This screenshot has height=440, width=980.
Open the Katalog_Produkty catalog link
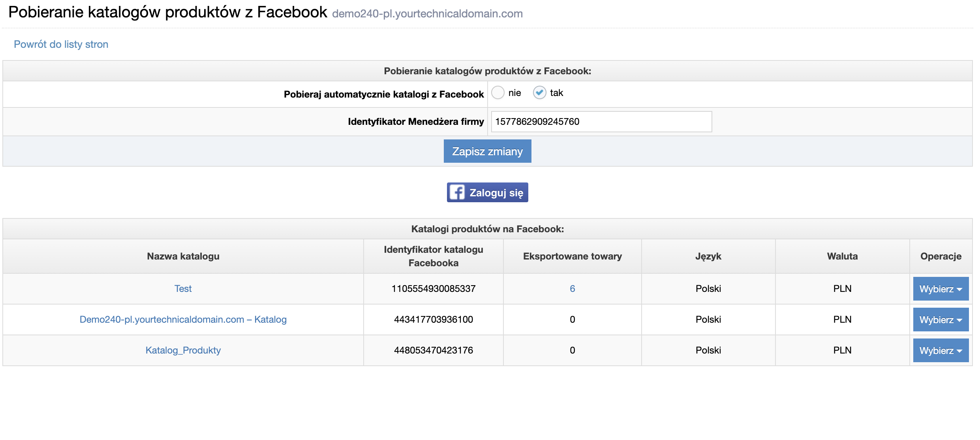coord(183,350)
